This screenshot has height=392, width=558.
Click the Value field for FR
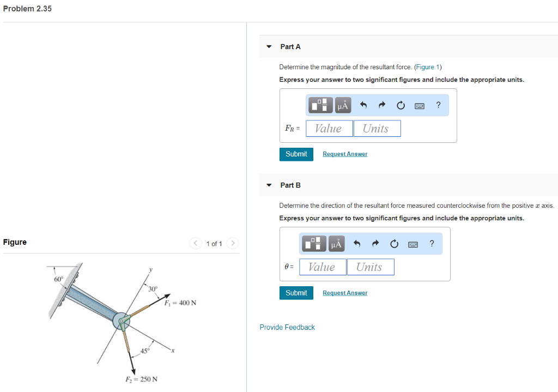point(329,128)
